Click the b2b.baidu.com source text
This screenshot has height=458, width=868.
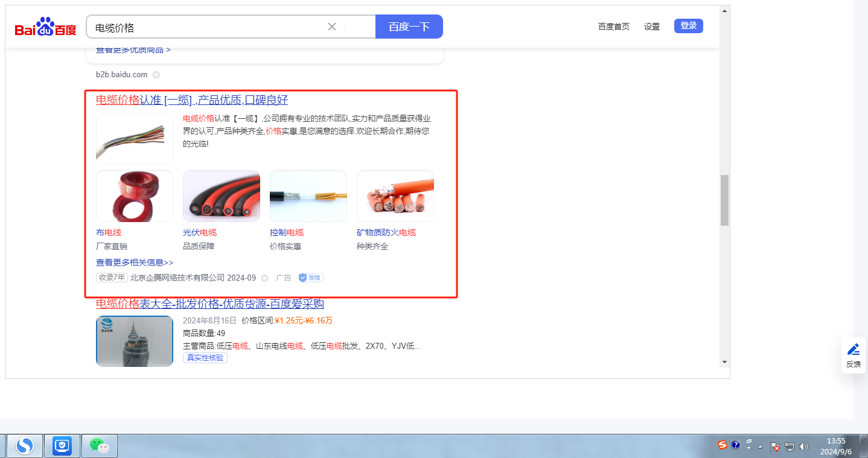click(x=121, y=75)
